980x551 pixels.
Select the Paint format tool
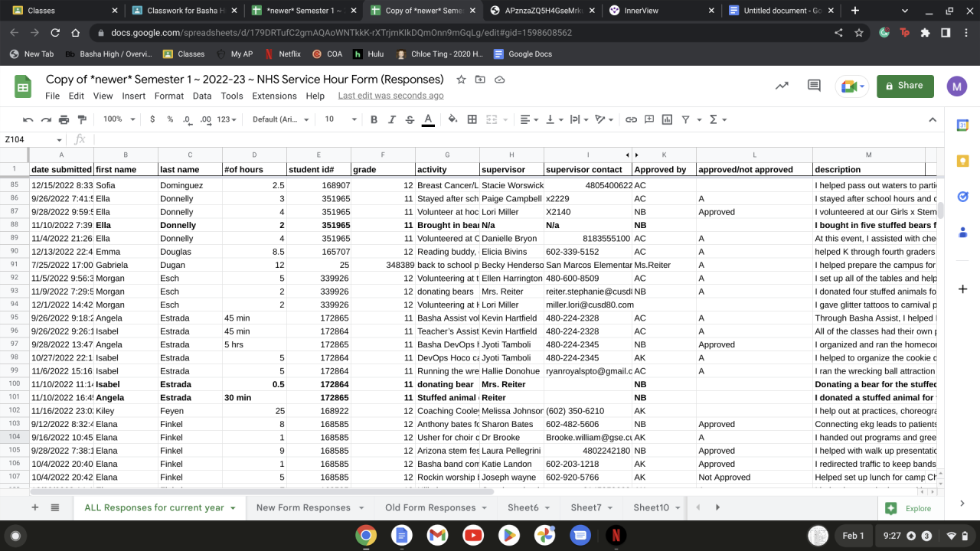click(82, 119)
